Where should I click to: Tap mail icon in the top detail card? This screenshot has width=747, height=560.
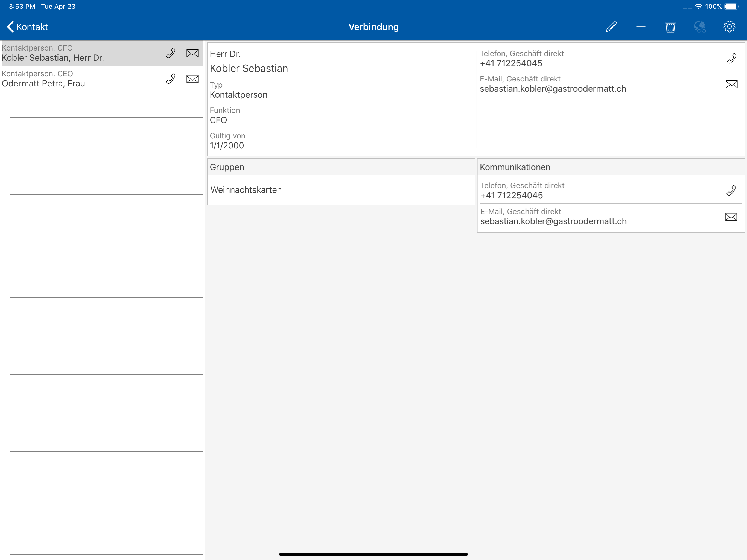731,84
